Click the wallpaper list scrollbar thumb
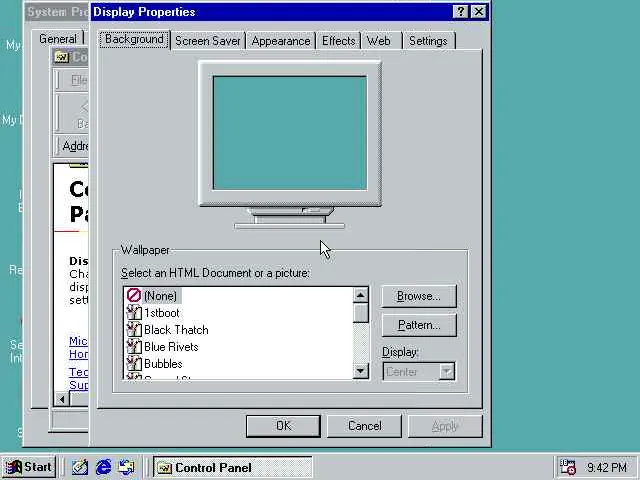This screenshot has height=480, width=640. 360,313
